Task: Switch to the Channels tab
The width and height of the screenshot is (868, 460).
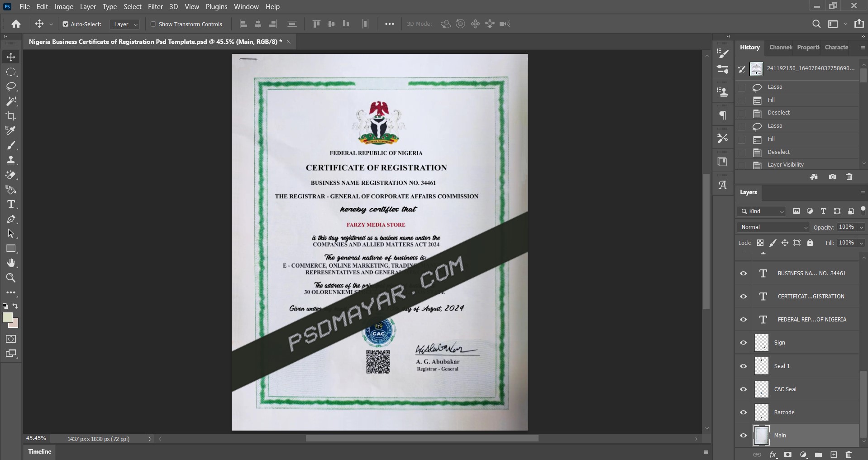Action: 780,47
